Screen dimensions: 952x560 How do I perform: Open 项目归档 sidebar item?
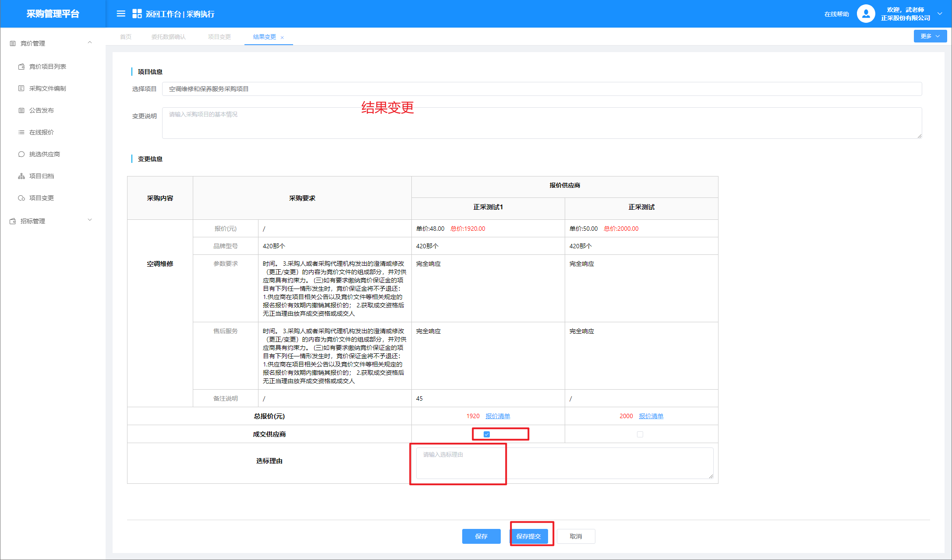click(41, 176)
